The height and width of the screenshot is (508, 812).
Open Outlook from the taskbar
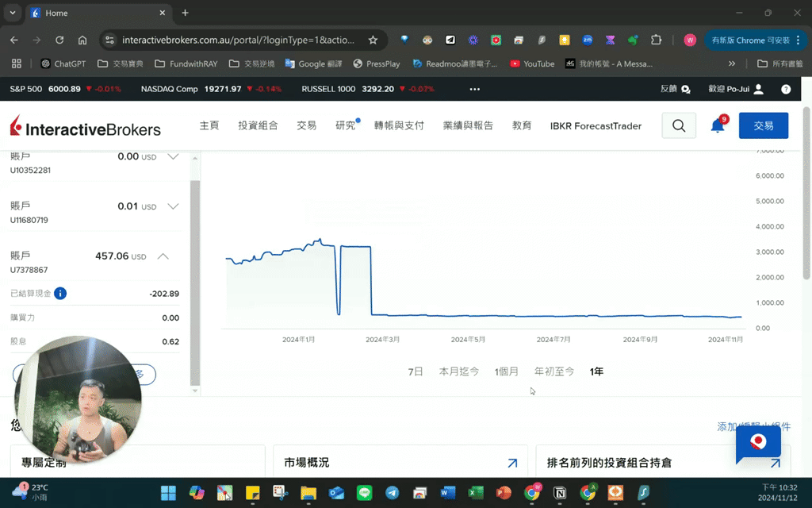tap(336, 492)
